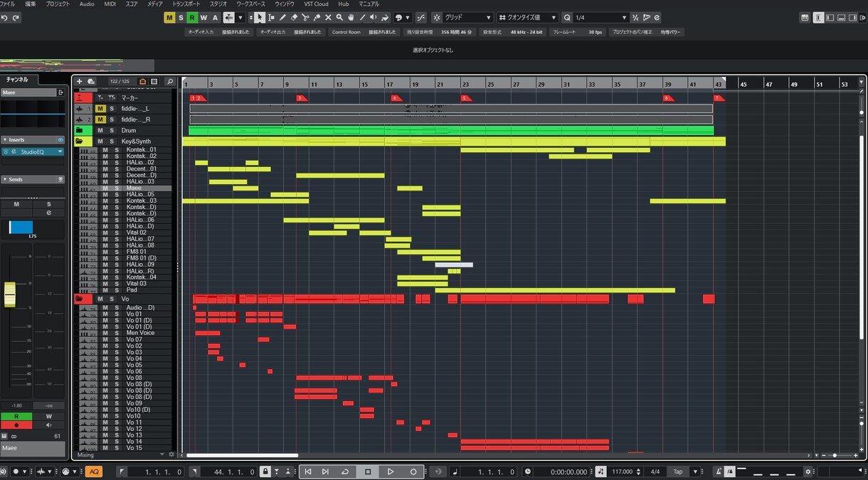Show the right zone panel icon

tap(853, 17)
